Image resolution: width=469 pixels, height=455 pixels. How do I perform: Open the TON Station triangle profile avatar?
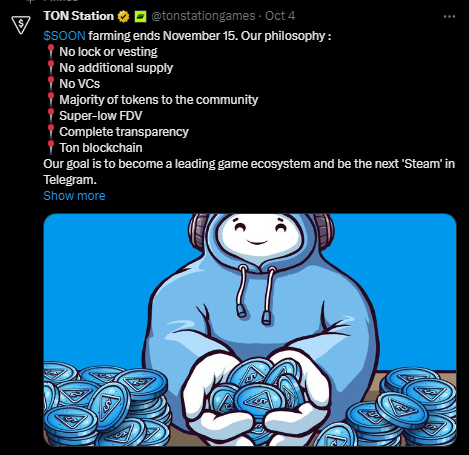point(21,24)
